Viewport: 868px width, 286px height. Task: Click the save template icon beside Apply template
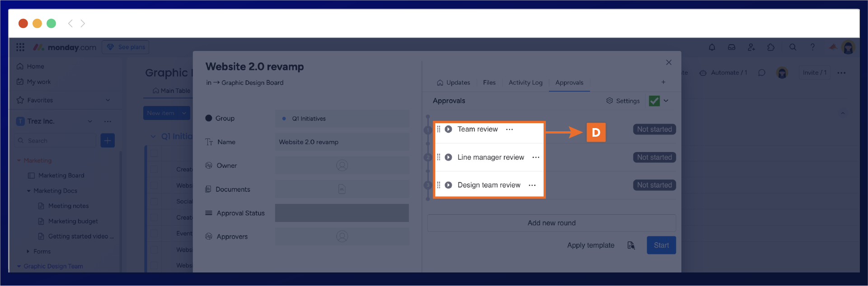631,245
